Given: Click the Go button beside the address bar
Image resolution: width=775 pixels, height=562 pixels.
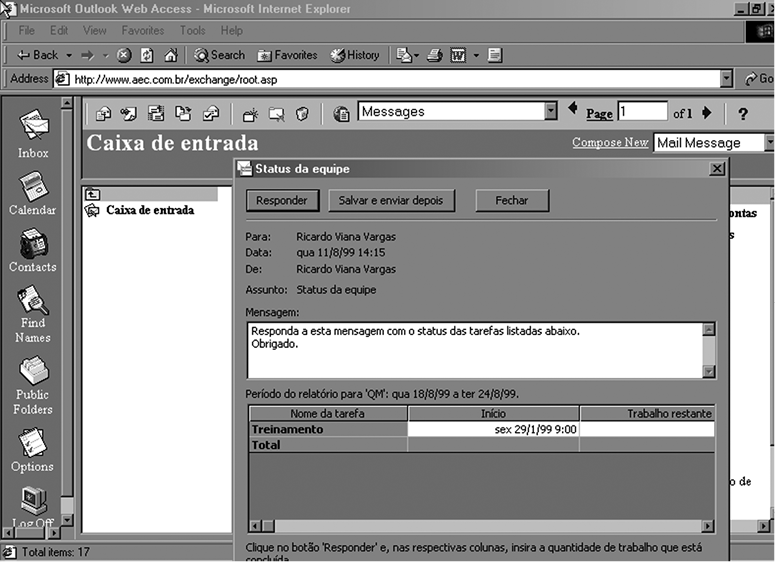Looking at the screenshot, I should [759, 79].
